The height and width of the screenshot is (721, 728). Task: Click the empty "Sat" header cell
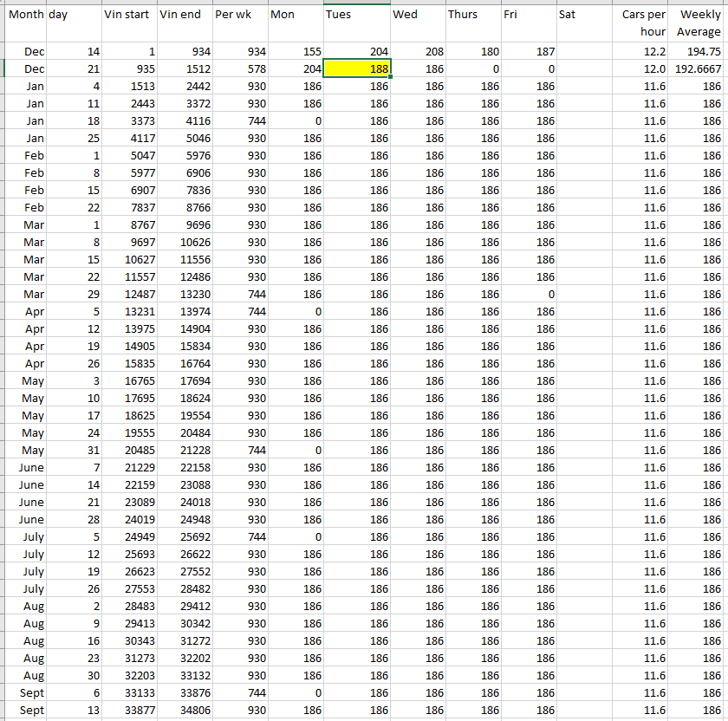point(585,15)
